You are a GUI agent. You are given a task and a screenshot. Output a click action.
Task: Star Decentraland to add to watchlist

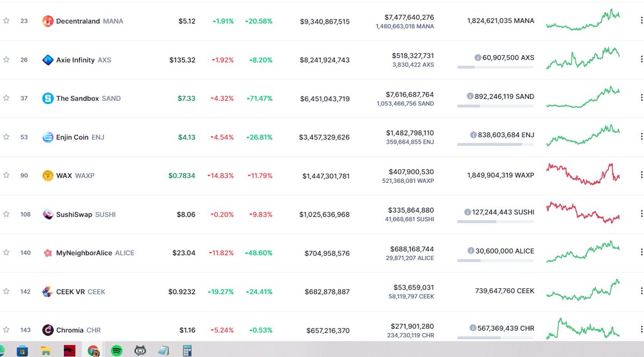click(x=6, y=21)
